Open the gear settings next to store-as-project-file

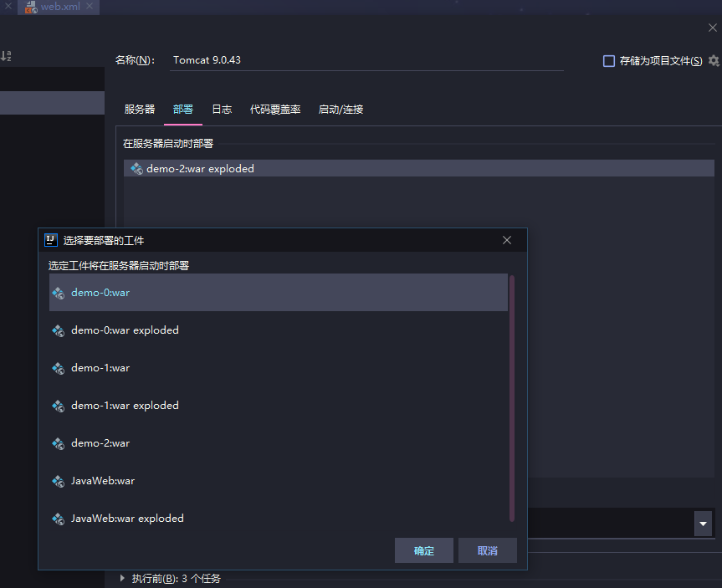(714, 60)
